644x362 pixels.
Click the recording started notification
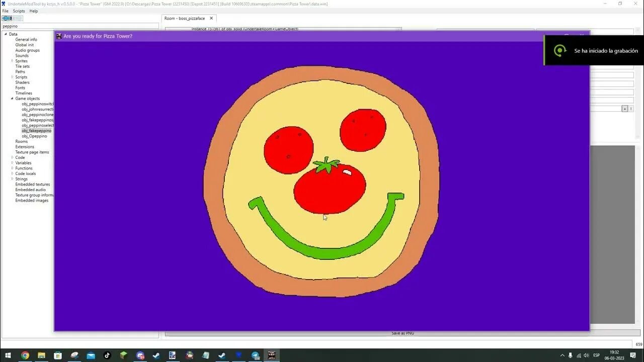594,50
